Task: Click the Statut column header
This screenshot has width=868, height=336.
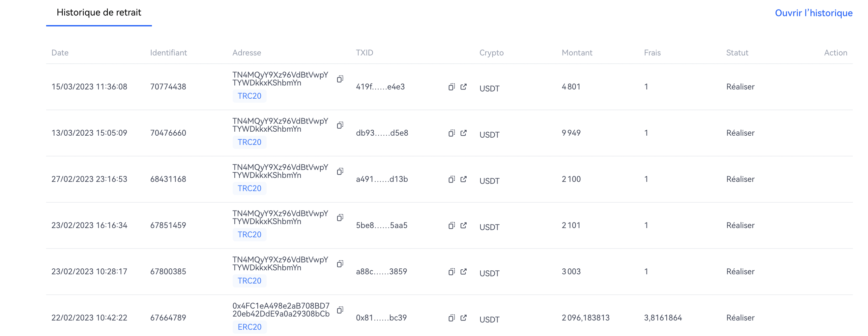Action: (737, 53)
